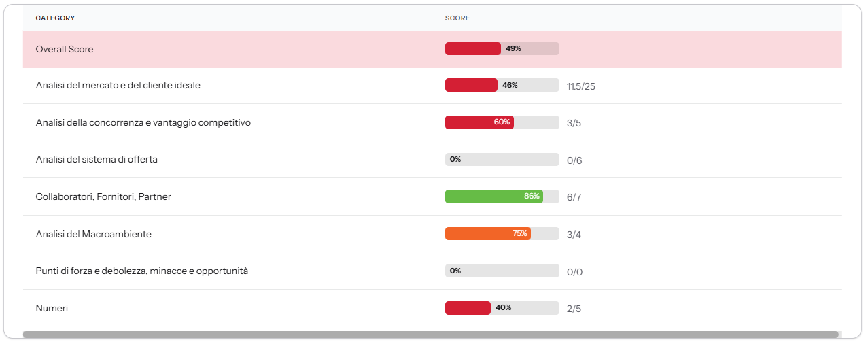Click the 46% red progress bar

502,86
